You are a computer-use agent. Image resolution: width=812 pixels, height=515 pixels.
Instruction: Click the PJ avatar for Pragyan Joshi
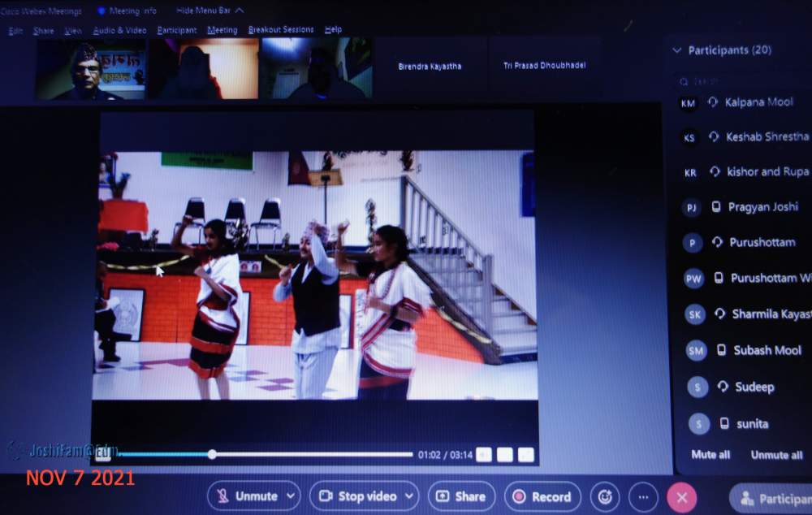pos(691,208)
